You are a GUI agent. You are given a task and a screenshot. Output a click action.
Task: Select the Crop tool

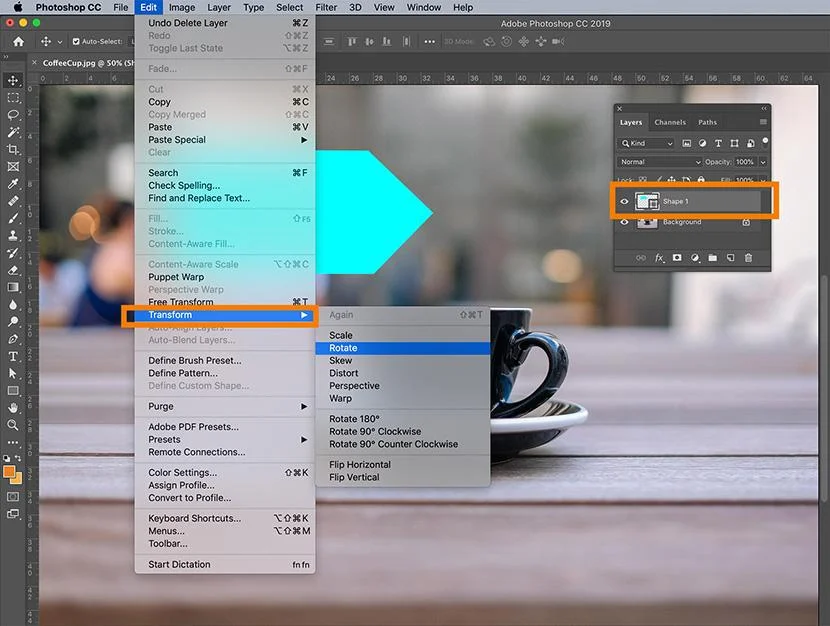pos(13,150)
